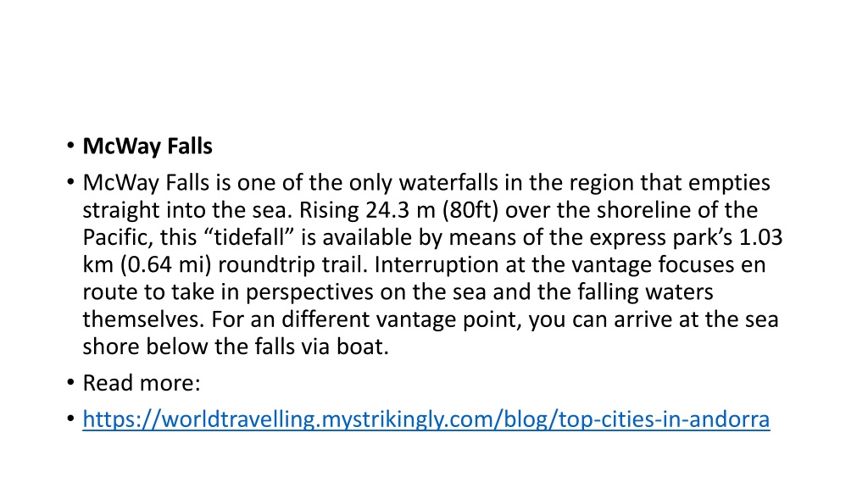Click top-cities-in-andorra portion of the URL
This screenshot has width=868, height=488.
[x=664, y=419]
